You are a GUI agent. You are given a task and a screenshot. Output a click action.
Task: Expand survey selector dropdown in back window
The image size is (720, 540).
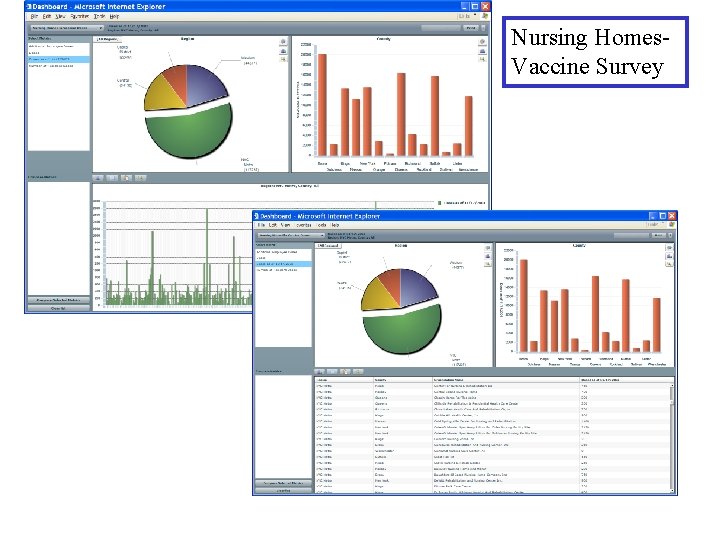click(67, 28)
